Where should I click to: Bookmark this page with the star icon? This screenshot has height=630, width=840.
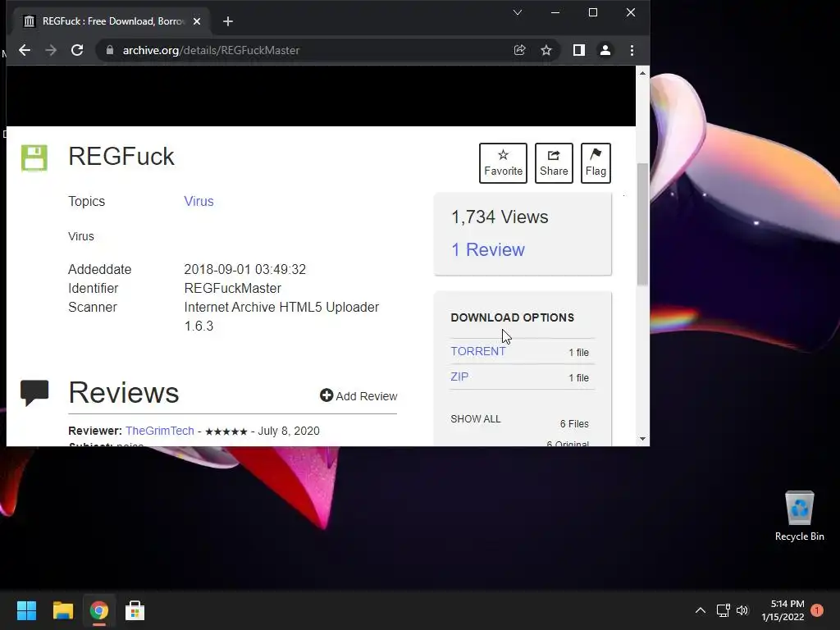coord(546,50)
